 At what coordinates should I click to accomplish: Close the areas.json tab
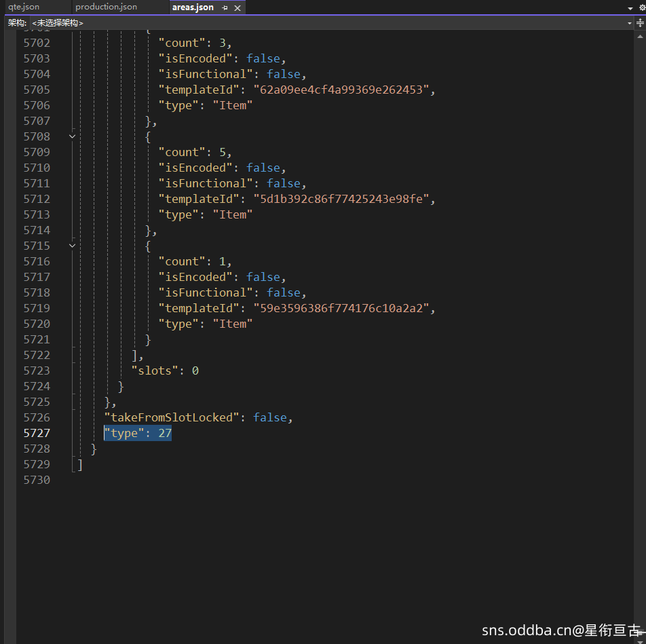[x=237, y=7]
